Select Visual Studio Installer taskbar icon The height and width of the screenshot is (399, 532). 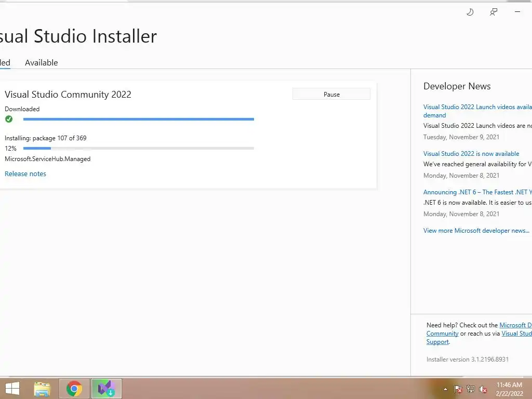(x=106, y=389)
